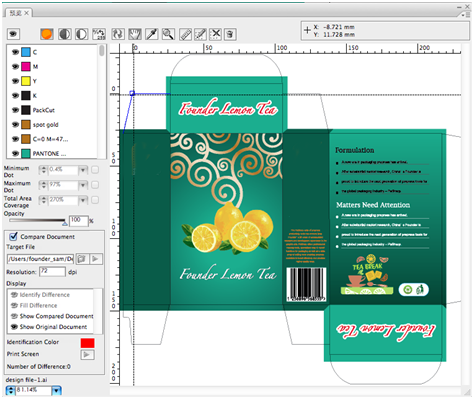This screenshot has height=398, width=473.
Task: Click the zoom percentage 81.14% field
Action: click(x=34, y=390)
